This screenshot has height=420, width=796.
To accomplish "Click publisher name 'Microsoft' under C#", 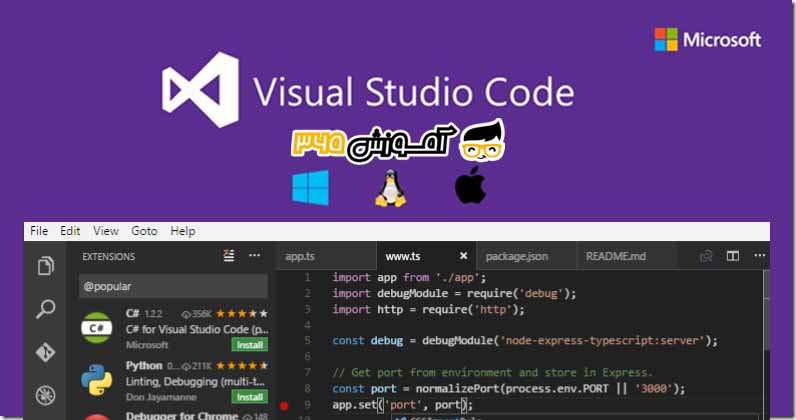I will (x=147, y=345).
